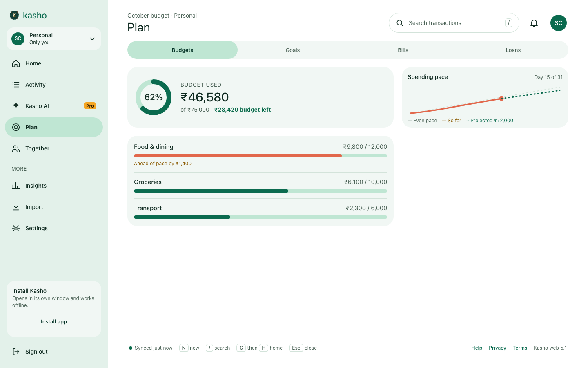
Task: Open Activity list in sidebar
Action: [x=54, y=85]
